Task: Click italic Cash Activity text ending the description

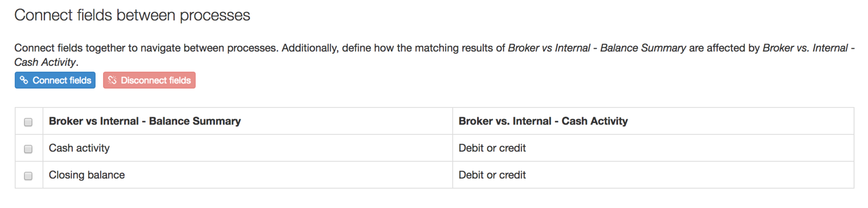Action: point(45,62)
